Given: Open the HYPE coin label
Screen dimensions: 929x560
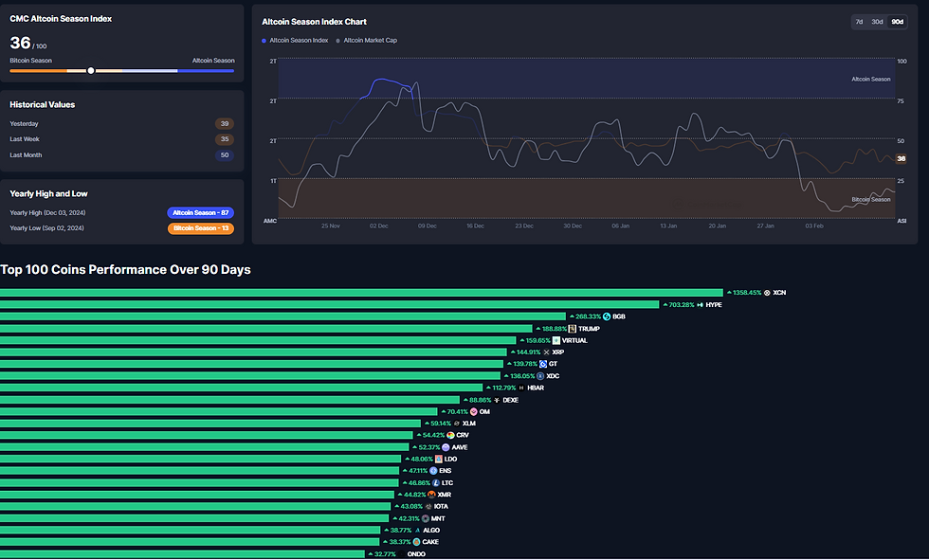Looking at the screenshot, I should 713,305.
